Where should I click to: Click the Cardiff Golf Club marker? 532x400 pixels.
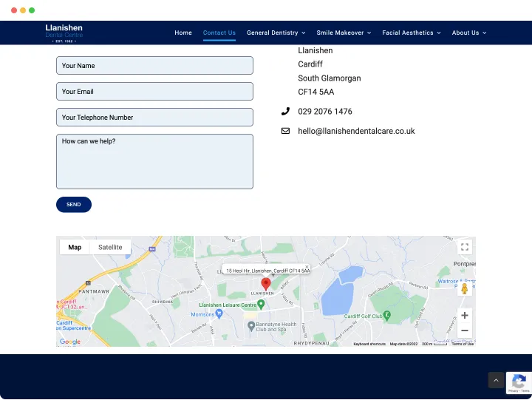(386, 316)
